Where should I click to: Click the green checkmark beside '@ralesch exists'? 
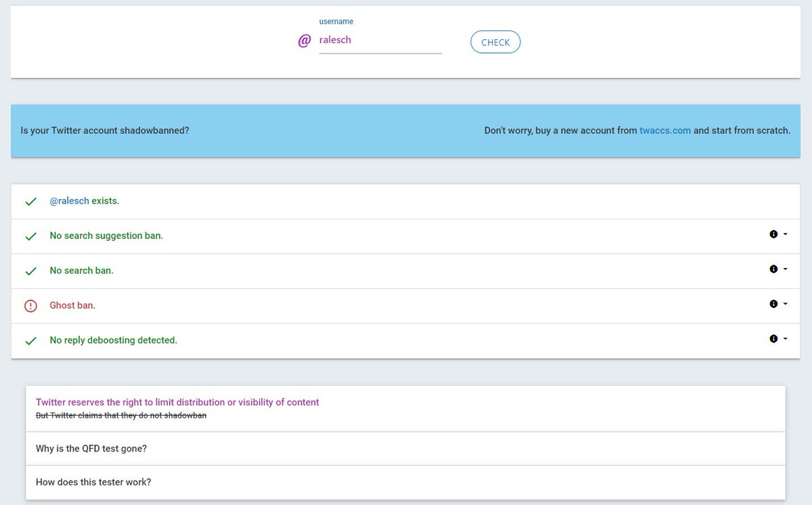tap(30, 202)
